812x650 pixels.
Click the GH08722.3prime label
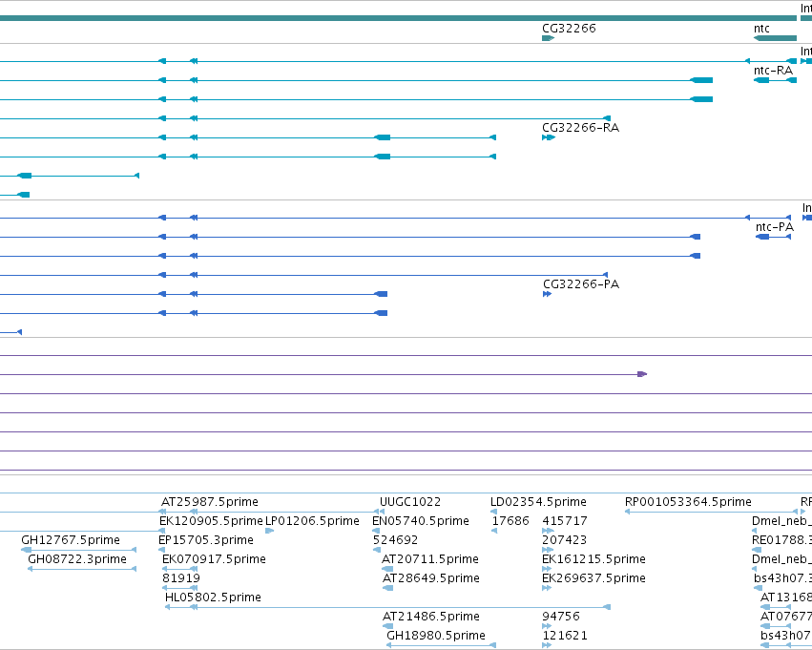coord(77,559)
